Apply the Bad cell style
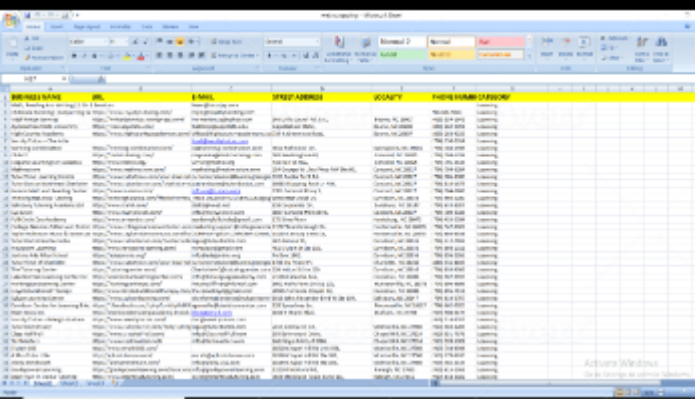This screenshot has height=399, width=695. [x=501, y=42]
